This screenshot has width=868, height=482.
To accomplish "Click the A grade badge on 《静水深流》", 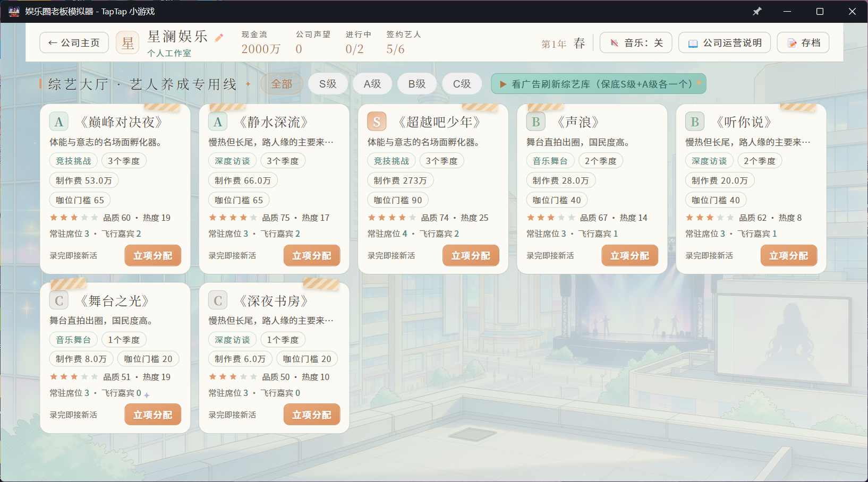I will tap(218, 122).
